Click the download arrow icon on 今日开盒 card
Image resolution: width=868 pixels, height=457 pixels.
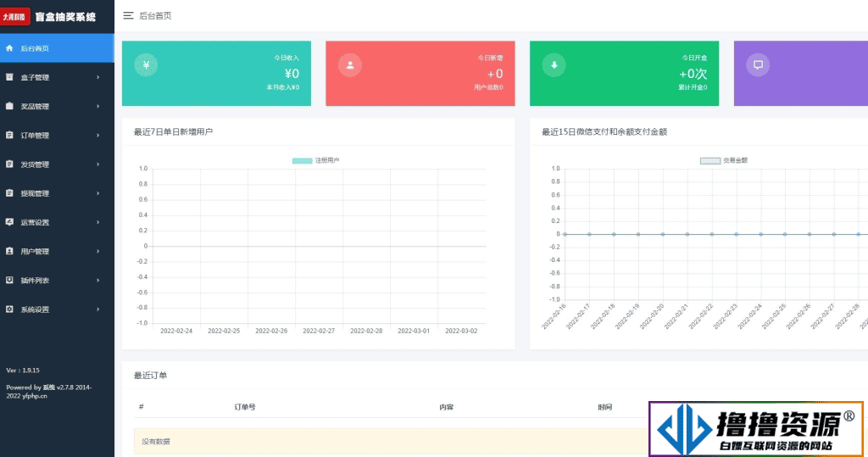554,64
